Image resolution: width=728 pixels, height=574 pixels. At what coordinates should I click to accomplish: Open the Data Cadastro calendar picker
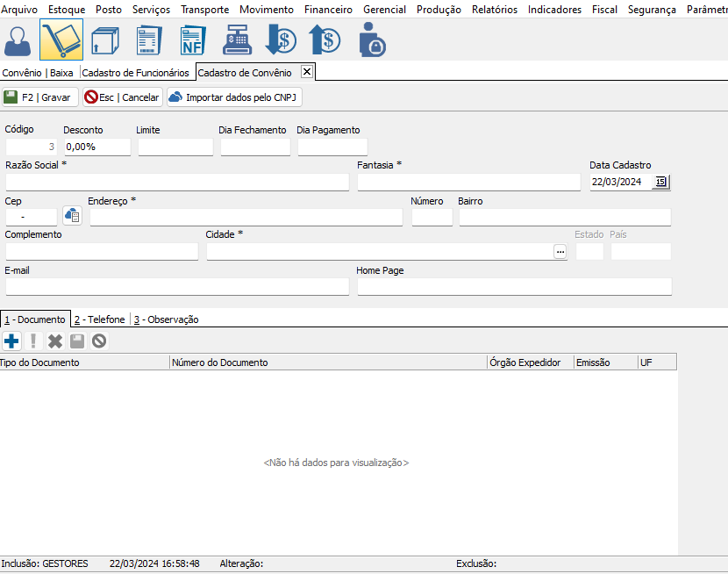coord(661,182)
